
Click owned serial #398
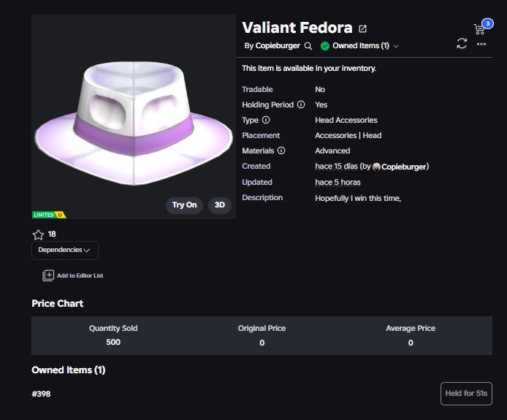41,394
